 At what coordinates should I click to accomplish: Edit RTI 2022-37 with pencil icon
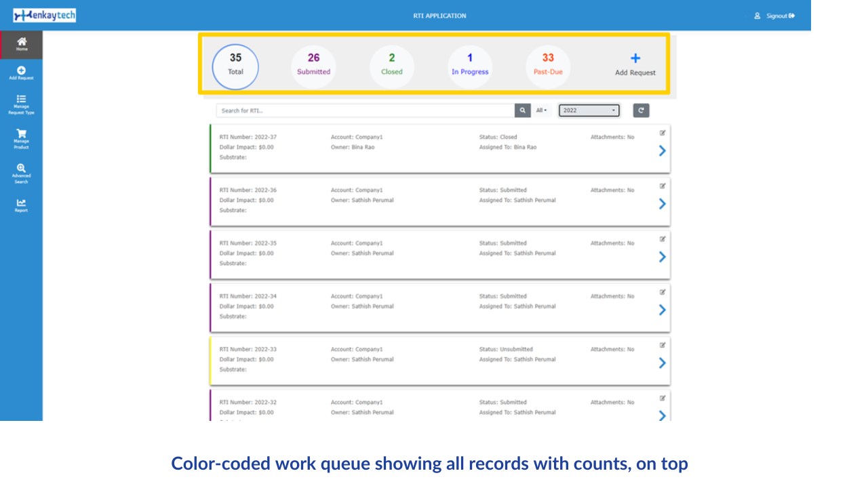click(663, 133)
